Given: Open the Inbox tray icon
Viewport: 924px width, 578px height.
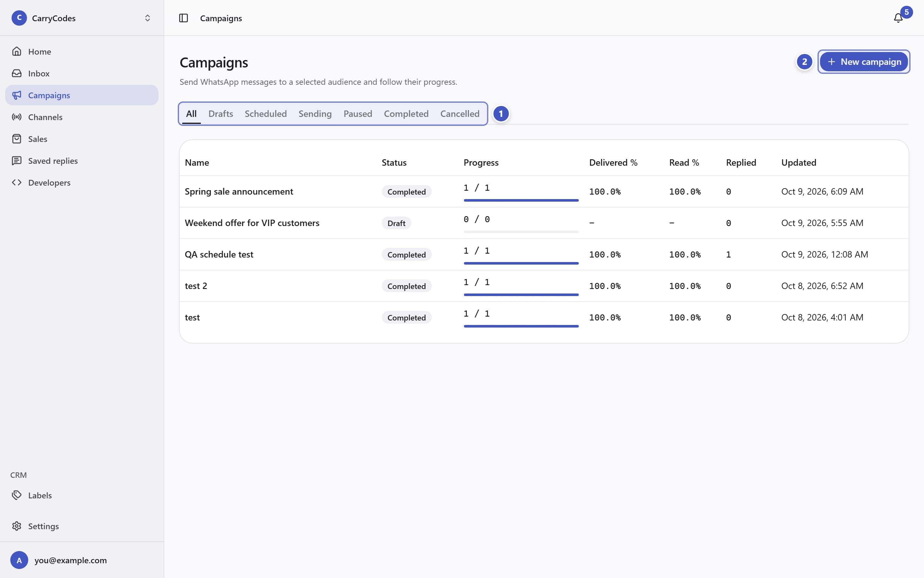Looking at the screenshot, I should pos(16,73).
